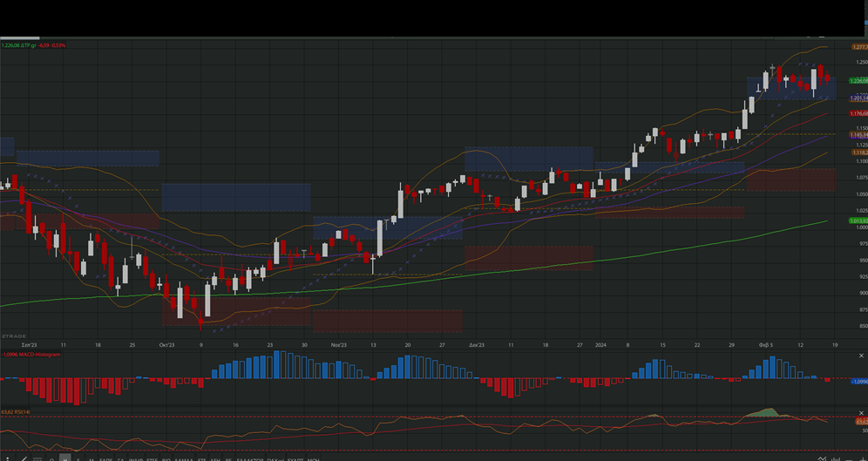Click the Οκτ'23 date on time axis
Screen dimensions: 868x461
[167, 345]
